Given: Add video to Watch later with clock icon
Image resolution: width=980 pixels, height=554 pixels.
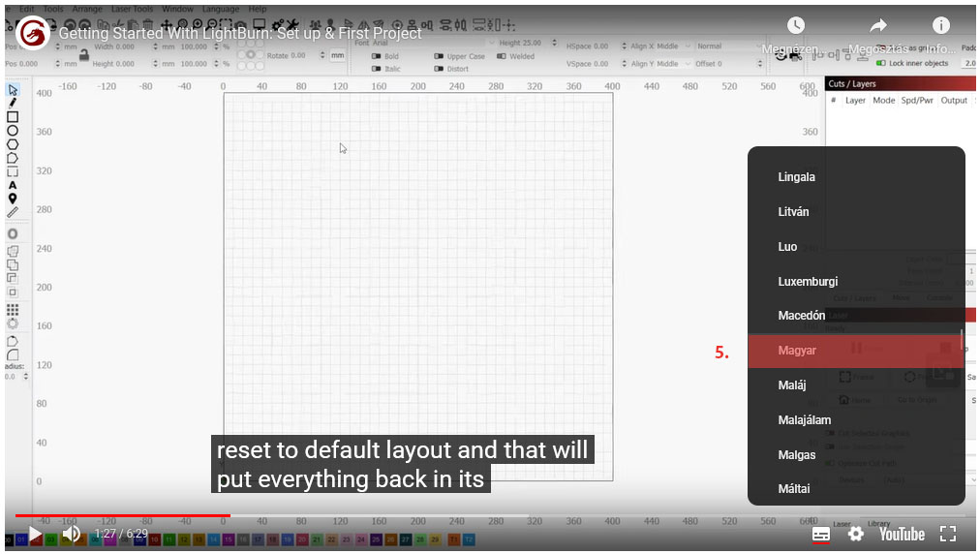Looking at the screenshot, I should click(x=796, y=25).
